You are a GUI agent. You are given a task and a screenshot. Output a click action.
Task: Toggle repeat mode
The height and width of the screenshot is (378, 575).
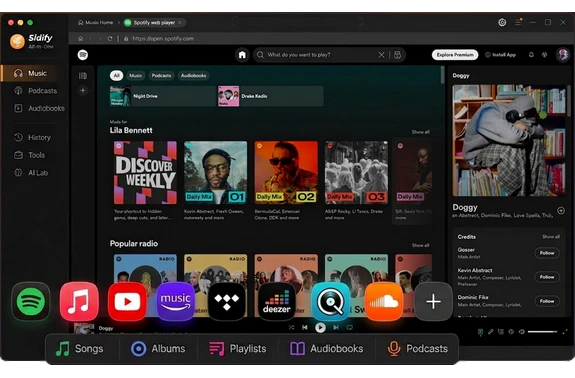coord(349,327)
